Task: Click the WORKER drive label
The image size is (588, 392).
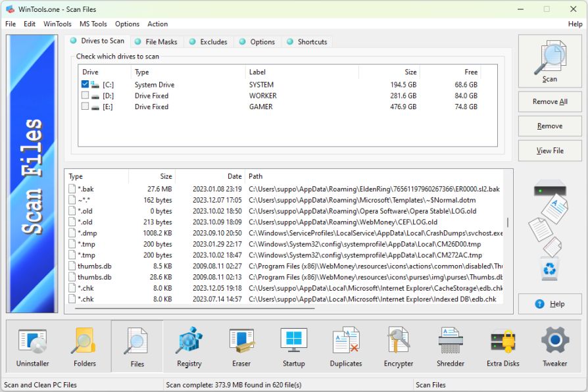Action: pos(263,95)
